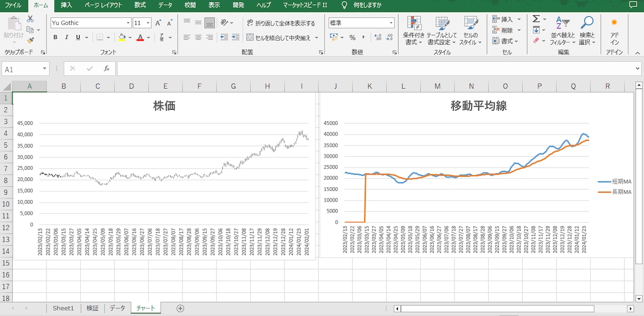This screenshot has width=644, height=316.
Task: Click the text orientation icon
Action: coord(224,23)
